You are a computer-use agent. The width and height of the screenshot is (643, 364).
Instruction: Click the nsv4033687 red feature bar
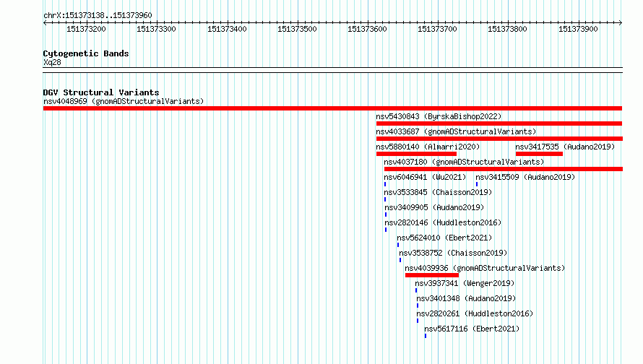pyautogui.click(x=499, y=139)
